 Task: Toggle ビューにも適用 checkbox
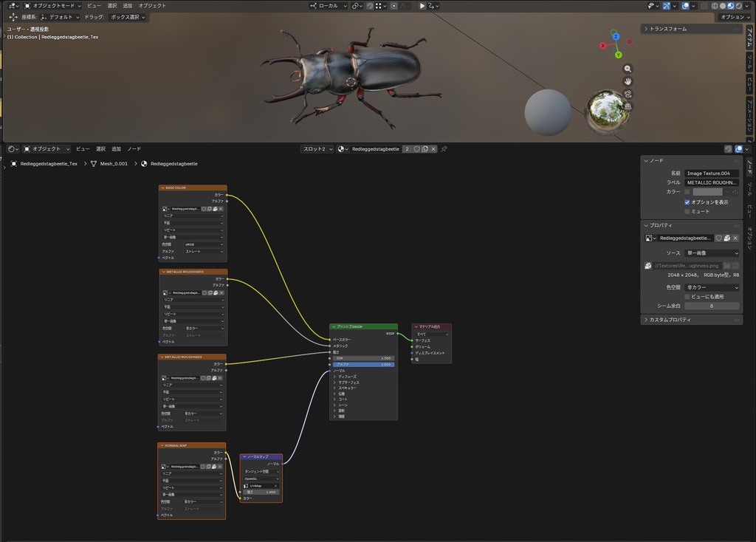pyautogui.click(x=687, y=297)
